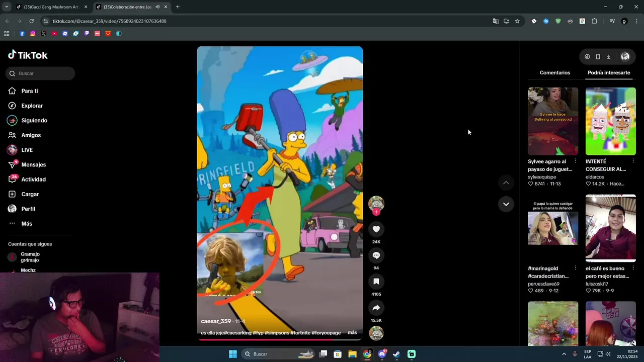Viewport: 644px width, 362px height.
Task: Open the YouTube bookmark
Action: (54, 34)
